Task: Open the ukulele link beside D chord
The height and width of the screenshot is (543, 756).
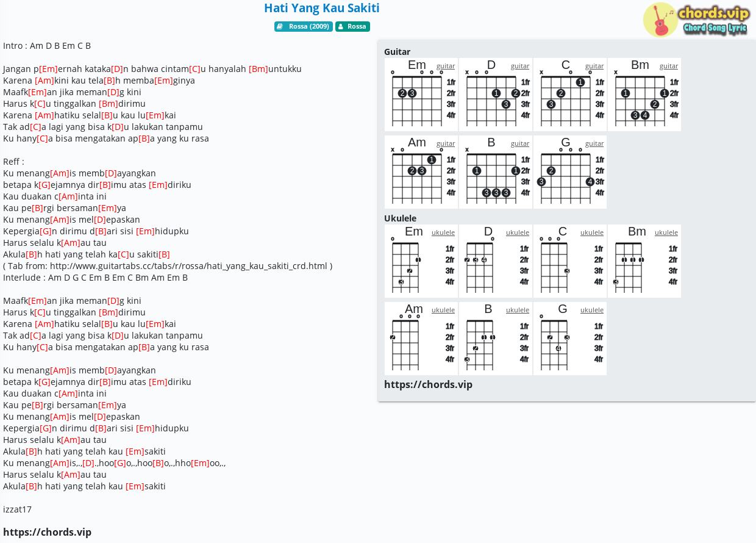Action: [518, 232]
